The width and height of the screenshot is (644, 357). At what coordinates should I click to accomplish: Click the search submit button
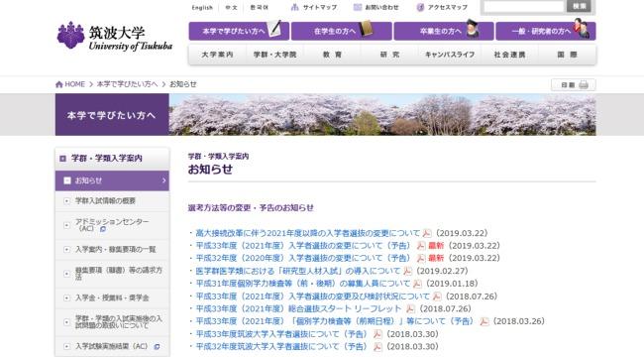(580, 6)
